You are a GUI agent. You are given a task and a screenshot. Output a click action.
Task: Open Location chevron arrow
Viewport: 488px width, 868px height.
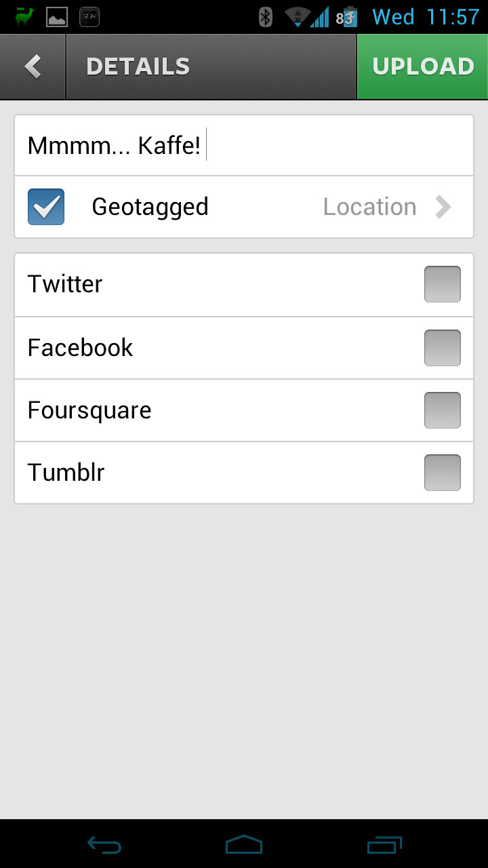tap(443, 207)
